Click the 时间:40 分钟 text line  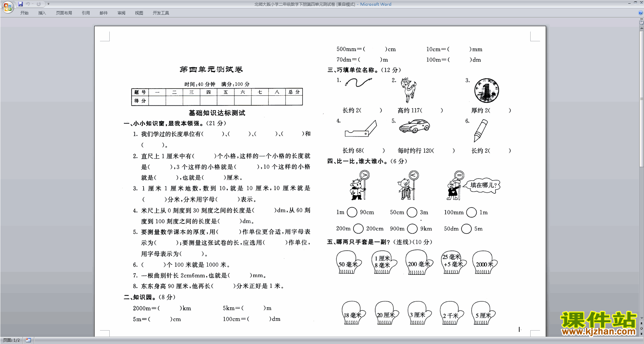tap(200, 84)
